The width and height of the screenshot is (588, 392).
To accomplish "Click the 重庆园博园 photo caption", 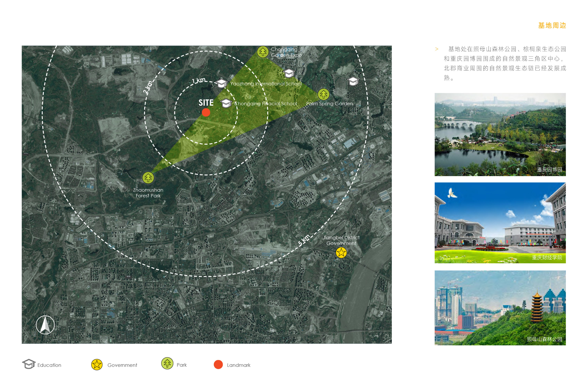I will [x=550, y=170].
